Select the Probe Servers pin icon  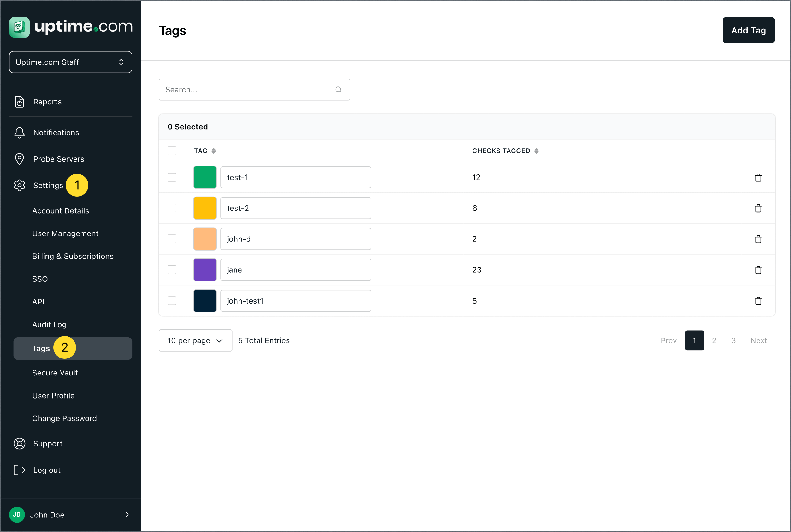[x=19, y=159]
